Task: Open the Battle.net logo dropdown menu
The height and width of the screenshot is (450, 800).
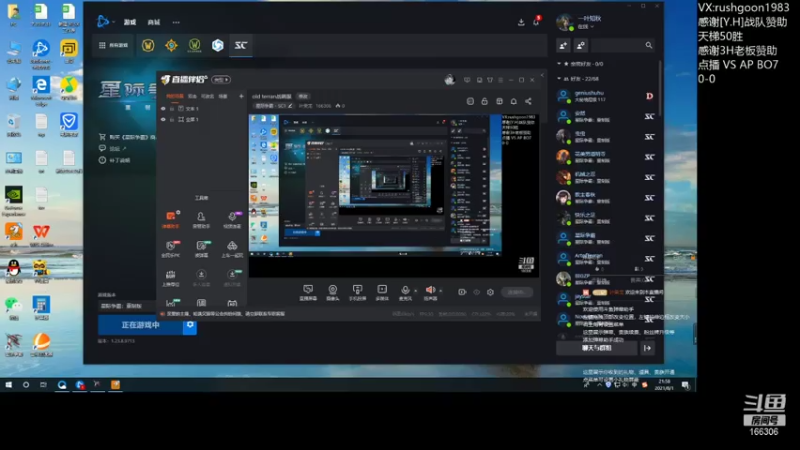Action: point(105,21)
